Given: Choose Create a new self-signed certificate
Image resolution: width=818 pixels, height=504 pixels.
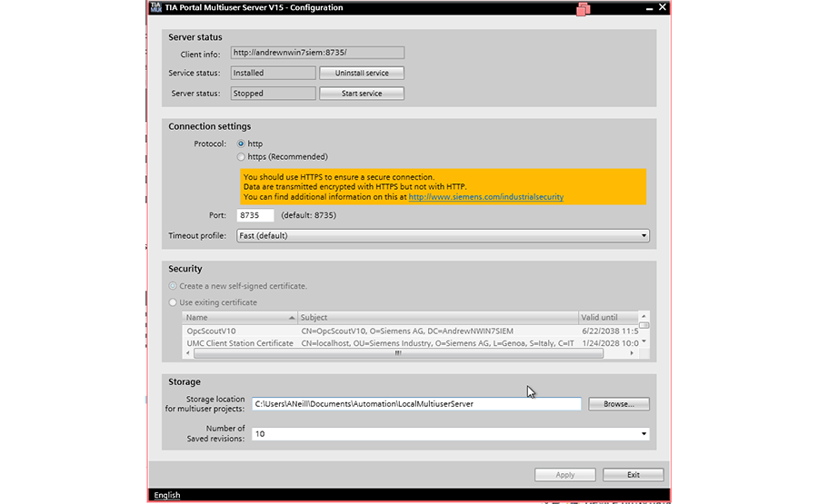Looking at the screenshot, I should click(x=173, y=286).
